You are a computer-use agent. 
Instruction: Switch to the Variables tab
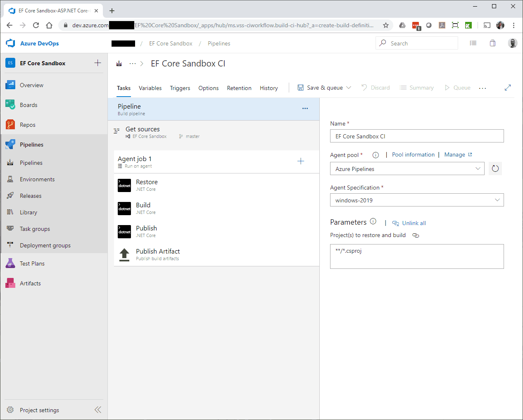point(150,88)
